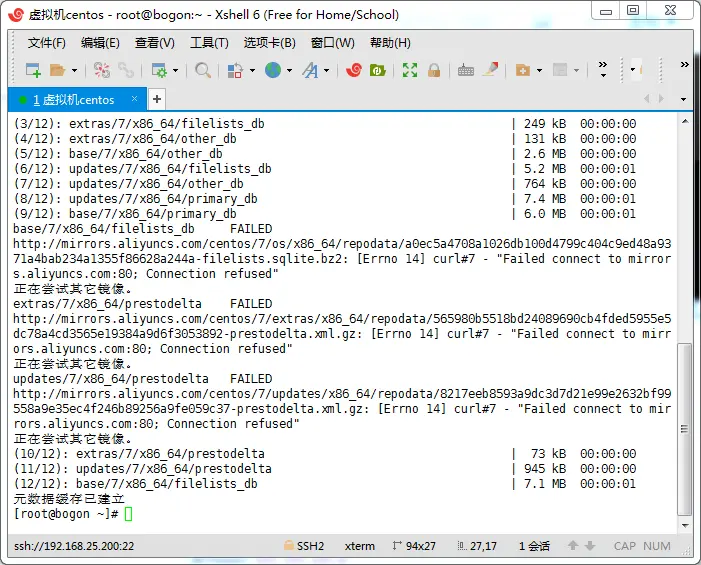Screen dimensions: 701x565
Task: Expand the new folder icon dropdown arrow
Action: tap(539, 70)
